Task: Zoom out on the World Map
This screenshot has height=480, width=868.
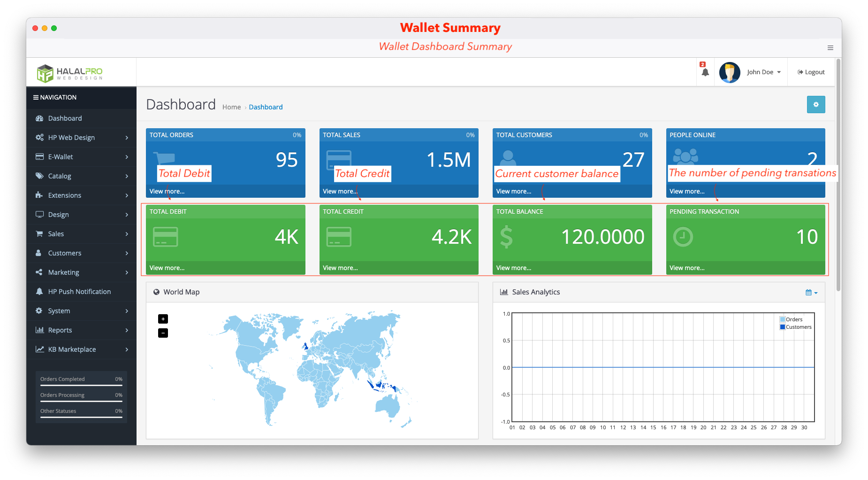Action: coord(163,333)
